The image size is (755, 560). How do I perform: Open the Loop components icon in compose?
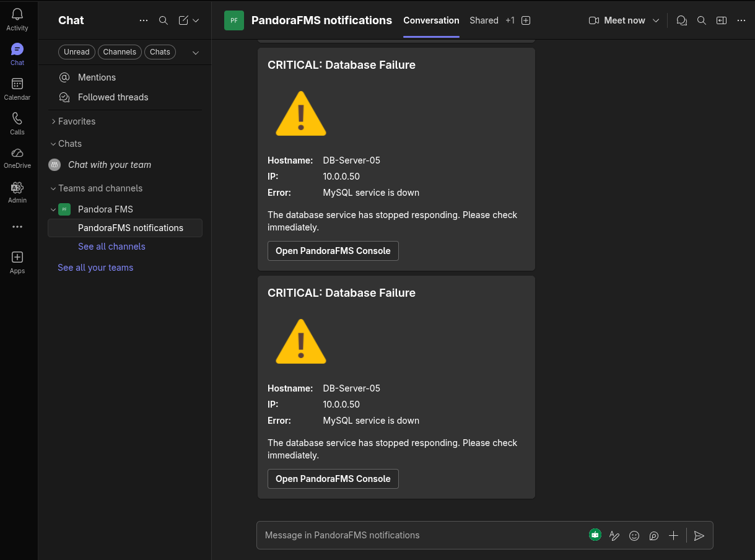pos(654,536)
